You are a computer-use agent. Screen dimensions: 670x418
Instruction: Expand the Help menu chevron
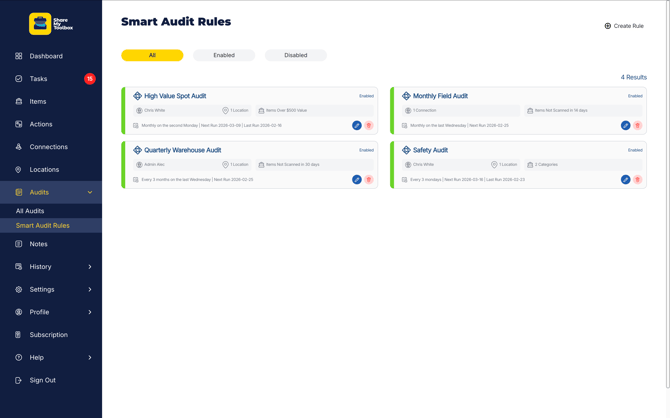point(90,357)
